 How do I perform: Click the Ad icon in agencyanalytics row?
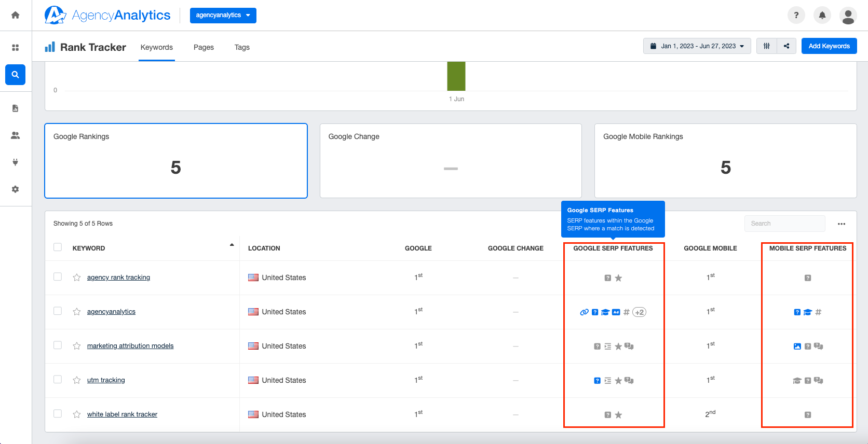click(x=616, y=312)
